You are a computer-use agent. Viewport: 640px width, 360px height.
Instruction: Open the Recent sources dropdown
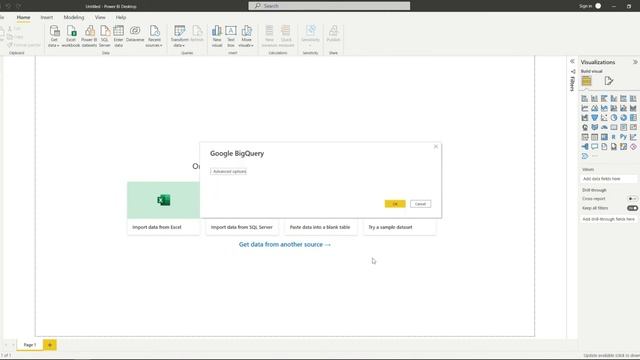pos(154,36)
